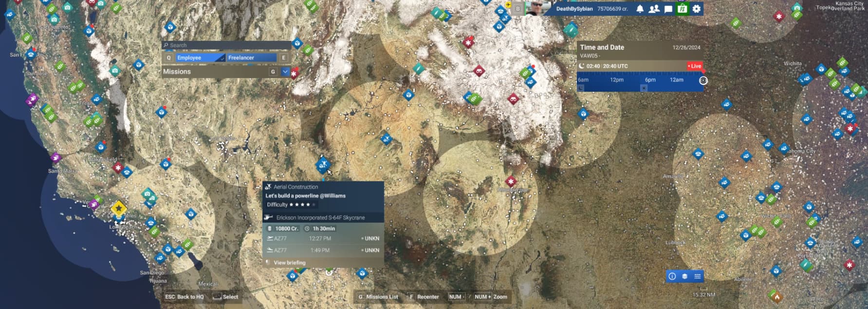This screenshot has height=309, width=868.
Task: Select the red asterisk marker at Albuquerque
Action: tap(511, 181)
